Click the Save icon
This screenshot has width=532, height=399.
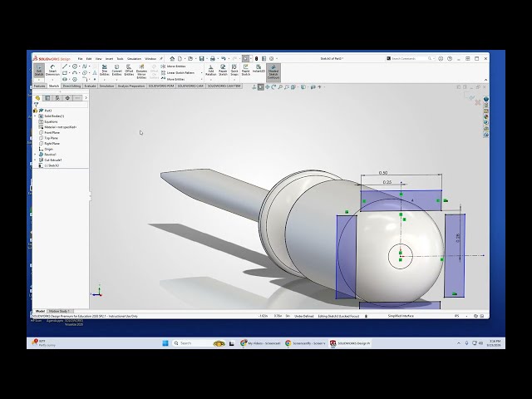pyautogui.click(x=201, y=58)
